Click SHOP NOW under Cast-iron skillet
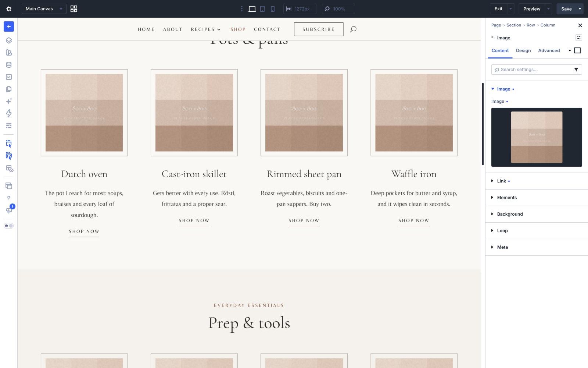The height and width of the screenshot is (368, 588). click(194, 220)
